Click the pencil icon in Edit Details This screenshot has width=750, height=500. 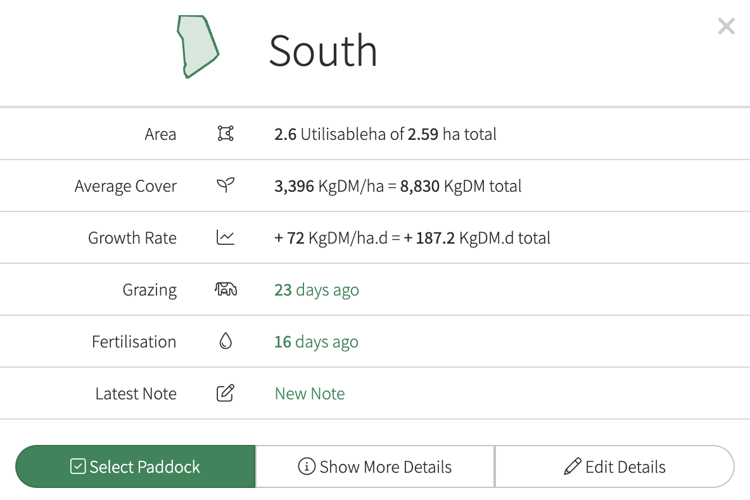(x=572, y=466)
